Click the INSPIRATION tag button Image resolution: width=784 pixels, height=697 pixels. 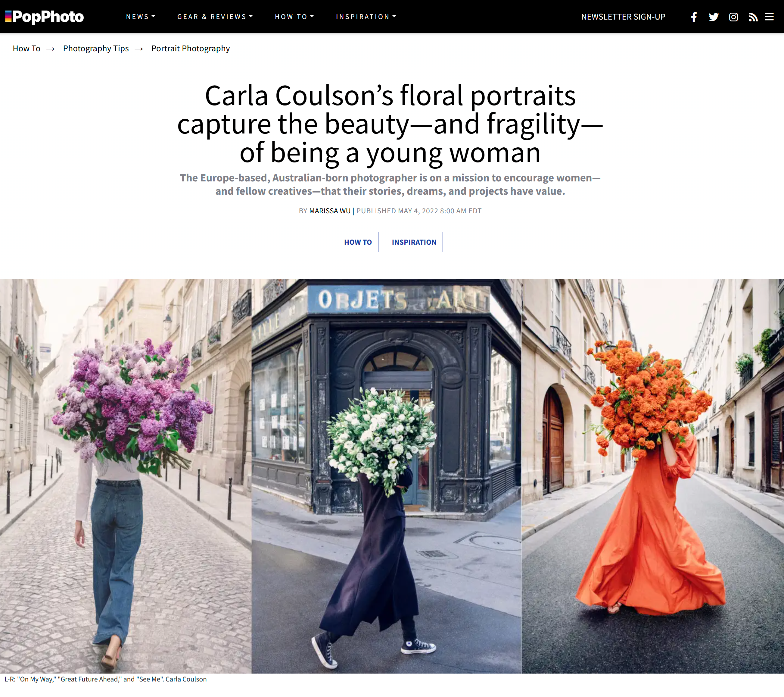pos(414,242)
